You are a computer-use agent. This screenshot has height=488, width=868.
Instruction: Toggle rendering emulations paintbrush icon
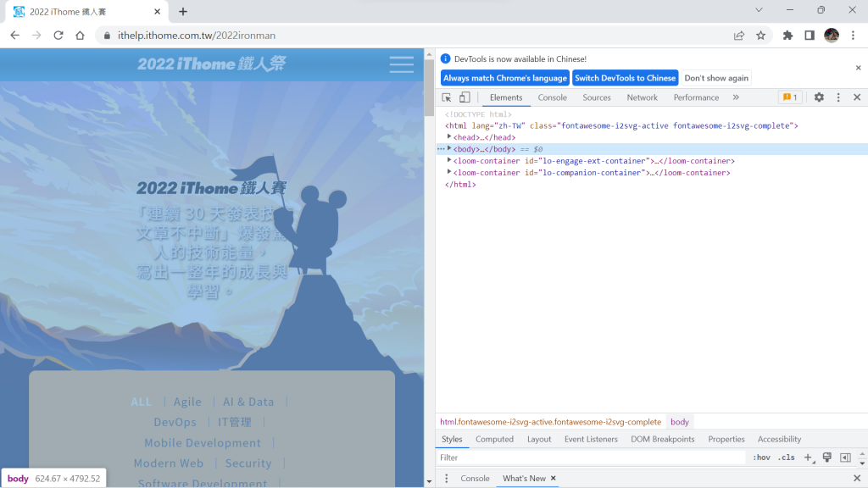827,457
